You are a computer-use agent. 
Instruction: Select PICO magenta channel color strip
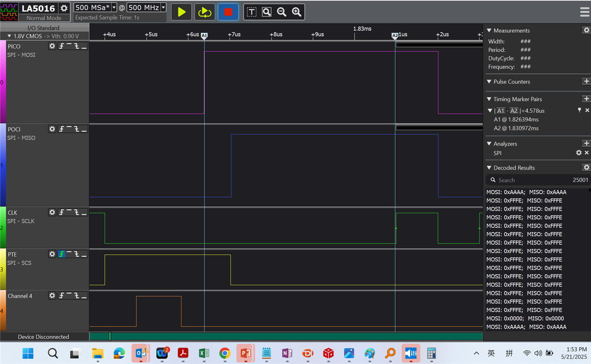[3, 82]
